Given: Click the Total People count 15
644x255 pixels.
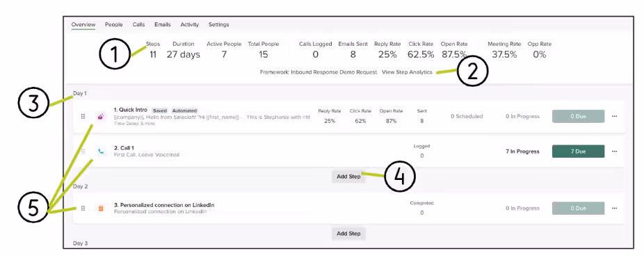Looking at the screenshot, I should 264,54.
